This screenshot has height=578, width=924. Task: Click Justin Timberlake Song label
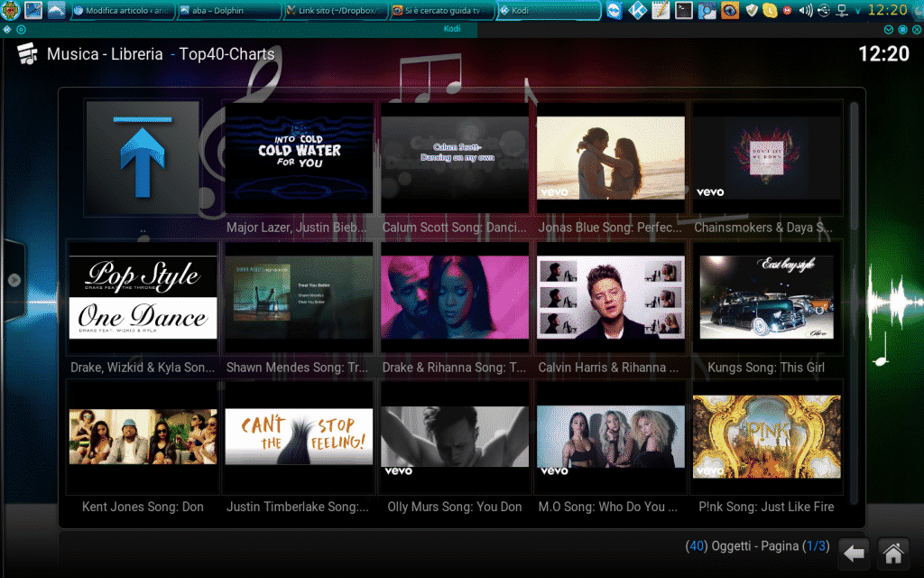(298, 507)
